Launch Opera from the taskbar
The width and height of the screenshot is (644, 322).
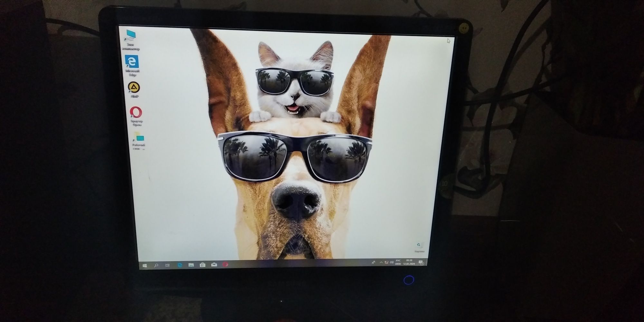pyautogui.click(x=225, y=264)
